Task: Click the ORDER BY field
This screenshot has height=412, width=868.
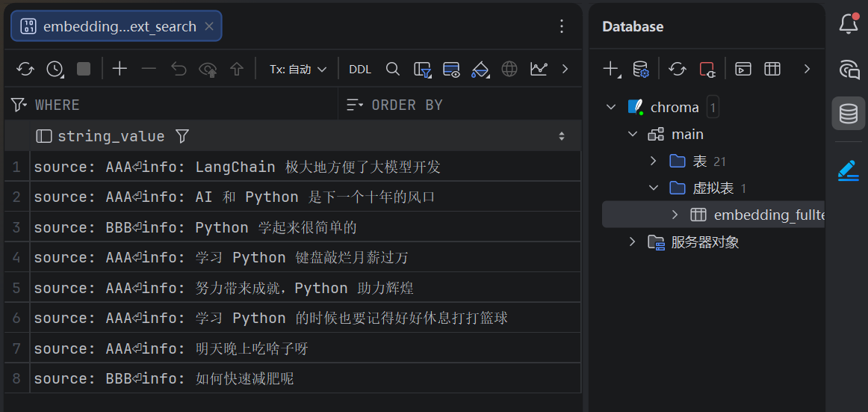Action: coord(474,105)
